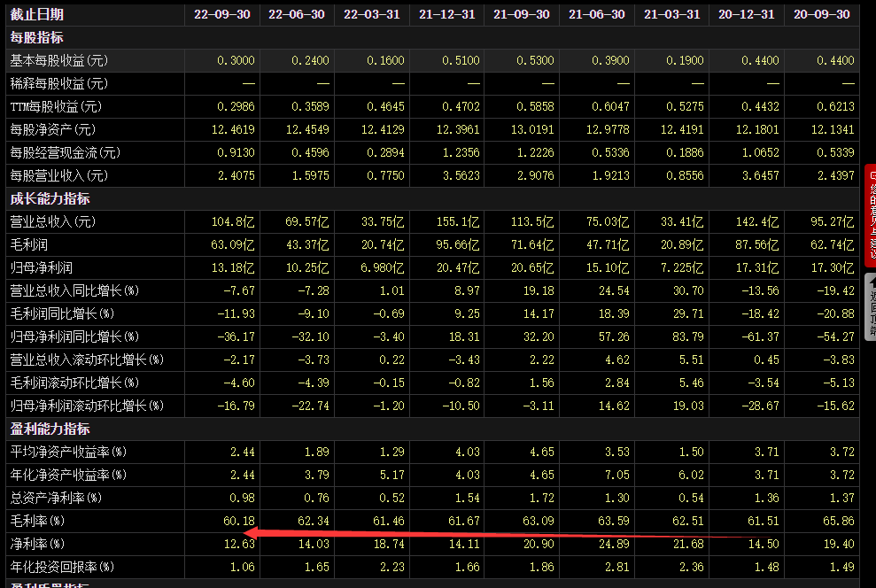Click the -36.17 net profit growth value
876x588 pixels.
click(236, 337)
